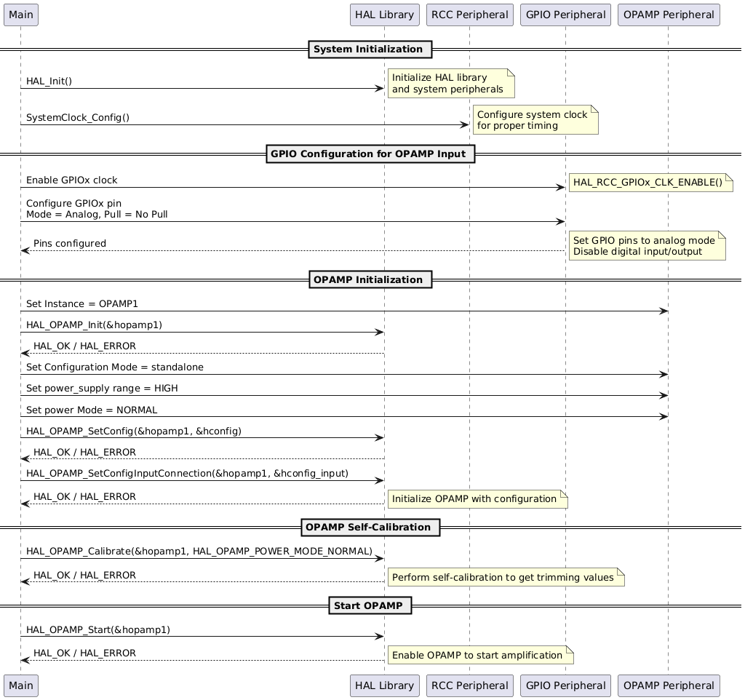The width and height of the screenshot is (745, 700).
Task: Click the HAL_OPAMP_Init(&hopamp1) message
Action: pyautogui.click(x=94, y=325)
